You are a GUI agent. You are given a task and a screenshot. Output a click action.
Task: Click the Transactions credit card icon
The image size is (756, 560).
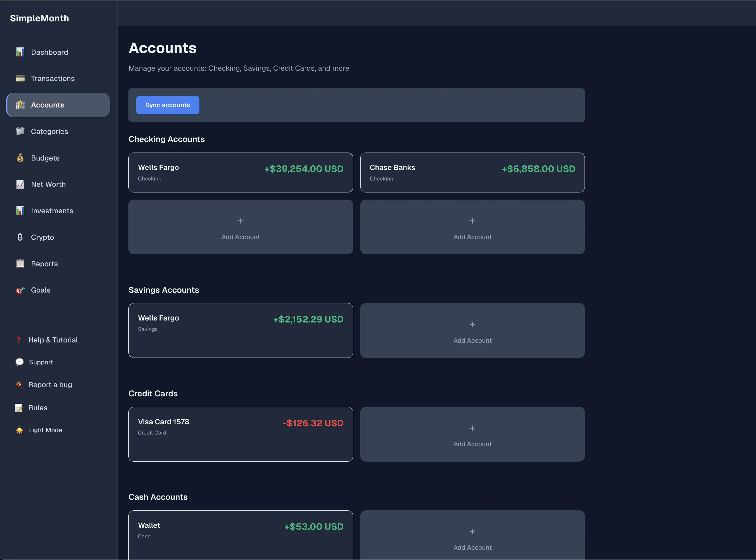coord(20,78)
